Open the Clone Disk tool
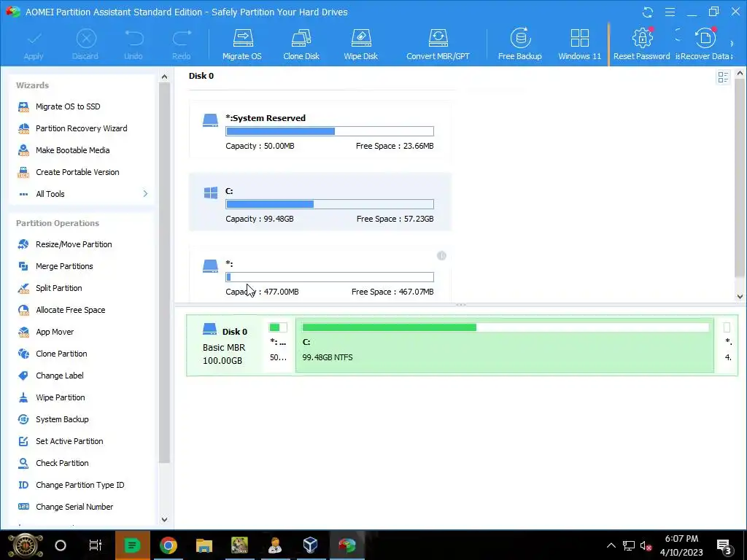Viewport: 747px width, 560px height. pos(301,44)
